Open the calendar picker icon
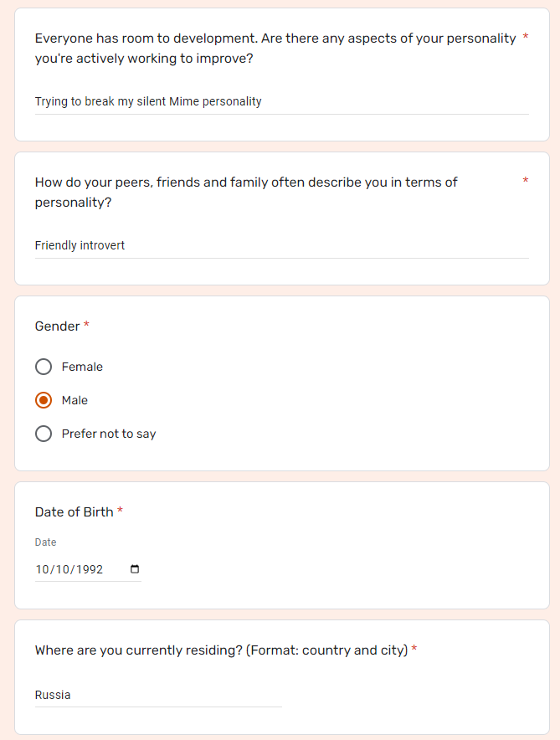The image size is (560, 740). click(x=135, y=568)
